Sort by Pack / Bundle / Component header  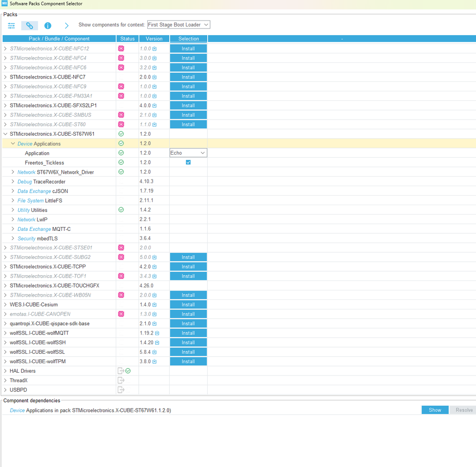(59, 39)
